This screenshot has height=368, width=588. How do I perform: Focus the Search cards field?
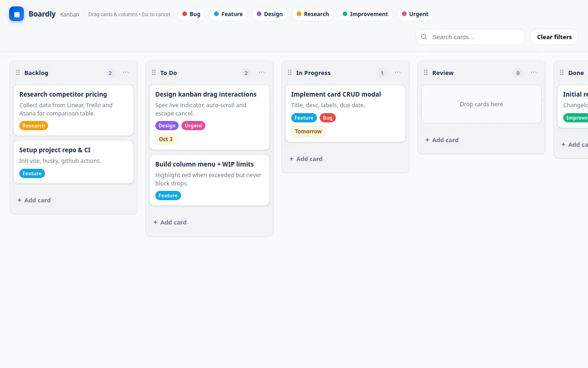pyautogui.click(x=470, y=37)
